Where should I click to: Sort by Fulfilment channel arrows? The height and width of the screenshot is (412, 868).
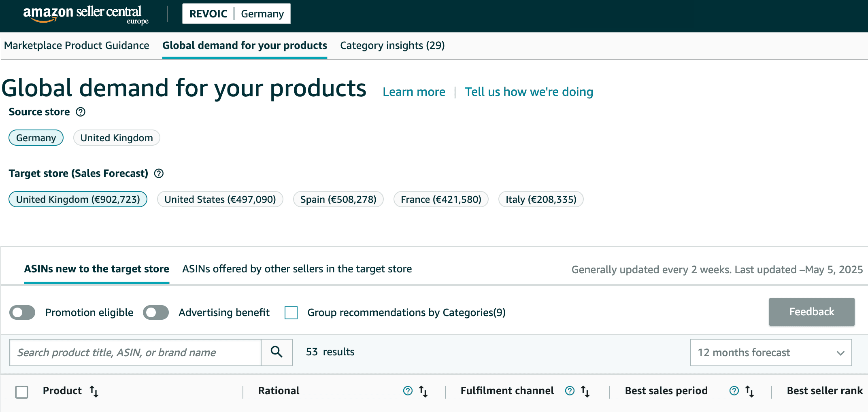coord(585,391)
